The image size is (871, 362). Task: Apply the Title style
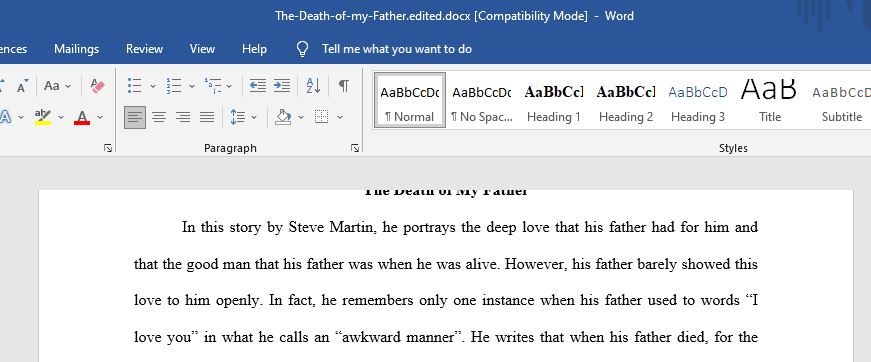click(770, 100)
